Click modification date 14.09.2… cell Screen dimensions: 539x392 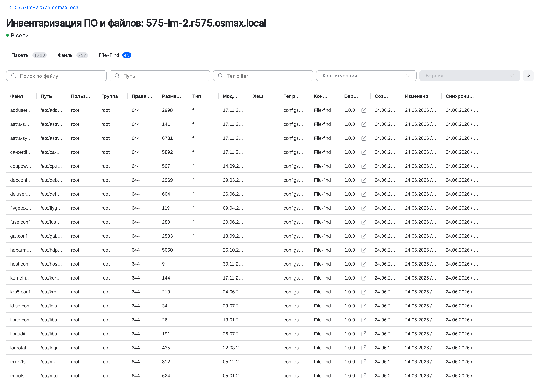[233, 166]
